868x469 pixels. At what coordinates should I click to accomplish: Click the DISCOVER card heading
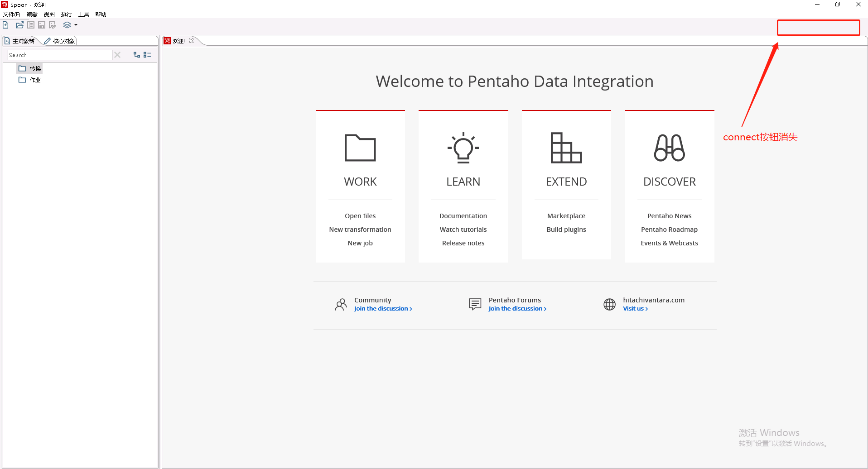(x=669, y=182)
